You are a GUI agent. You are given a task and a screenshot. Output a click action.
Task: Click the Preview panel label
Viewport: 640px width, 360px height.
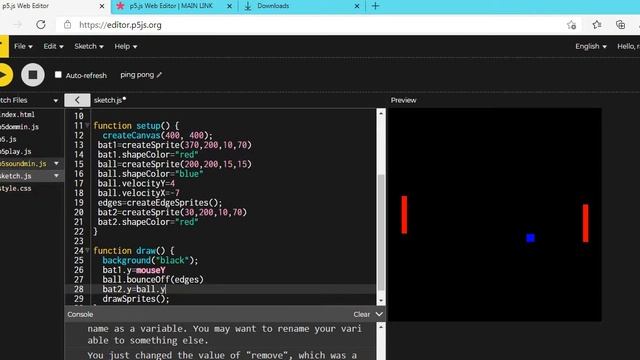pyautogui.click(x=403, y=100)
